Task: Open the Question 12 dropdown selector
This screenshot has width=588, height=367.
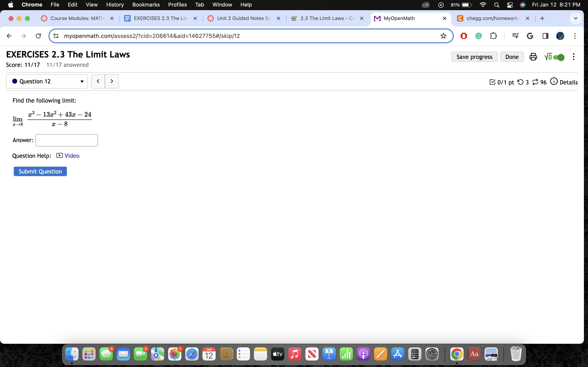Action: pyautogui.click(x=47, y=81)
